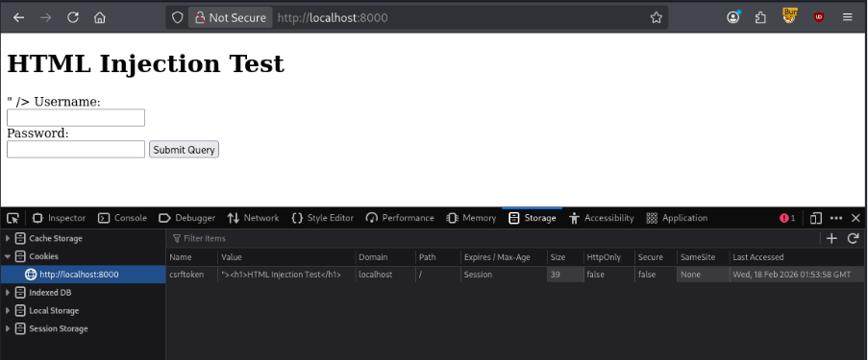Sort by the SameSite column header
The width and height of the screenshot is (868, 360).
[703, 257]
